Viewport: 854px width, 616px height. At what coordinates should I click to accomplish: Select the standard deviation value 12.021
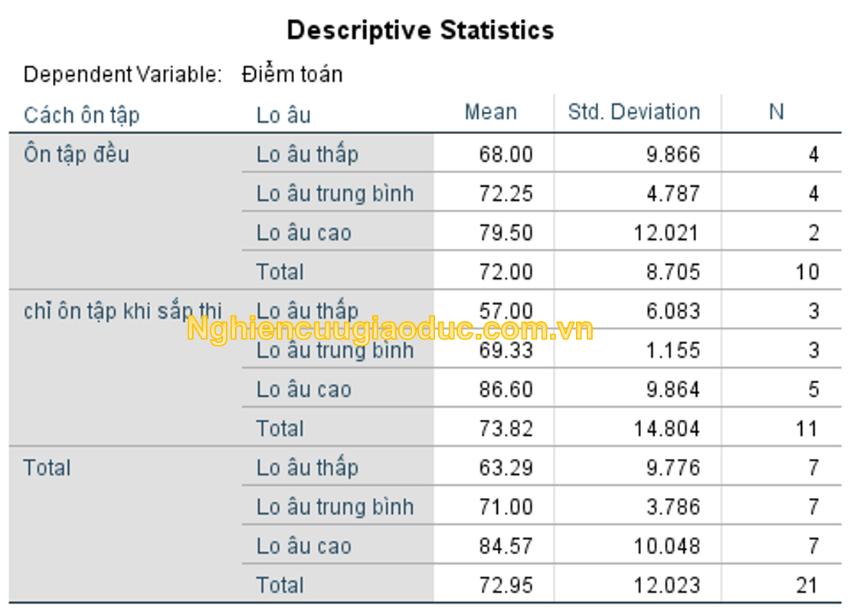[x=666, y=233]
